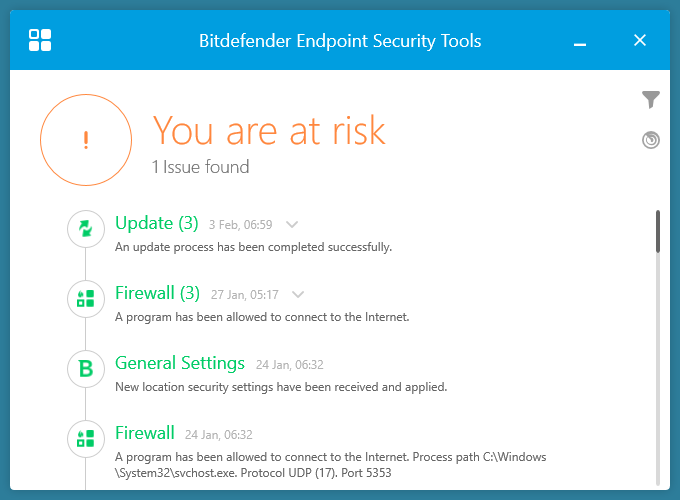Click the 'You are at risk' heading
This screenshot has width=680, height=500.
point(268,130)
